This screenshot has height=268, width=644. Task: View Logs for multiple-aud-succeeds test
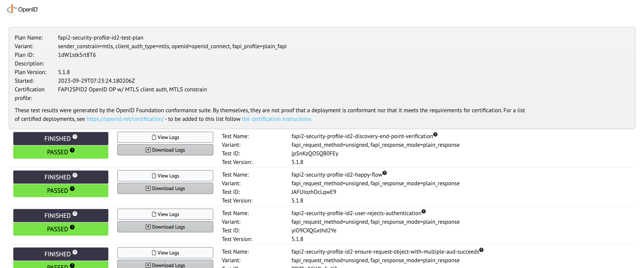[x=165, y=253]
